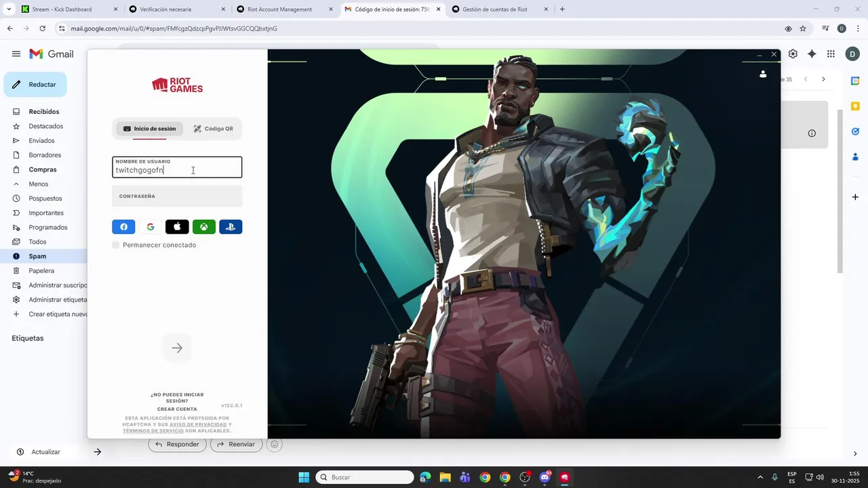This screenshot has height=488, width=868.
Task: Open account profile icon in Riot client
Action: coord(763,74)
